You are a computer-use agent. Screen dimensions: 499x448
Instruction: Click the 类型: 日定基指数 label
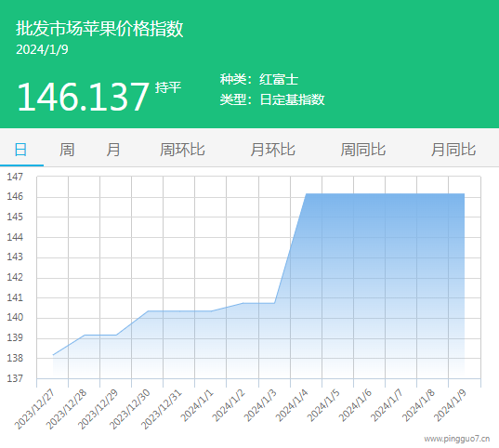[x=272, y=99]
